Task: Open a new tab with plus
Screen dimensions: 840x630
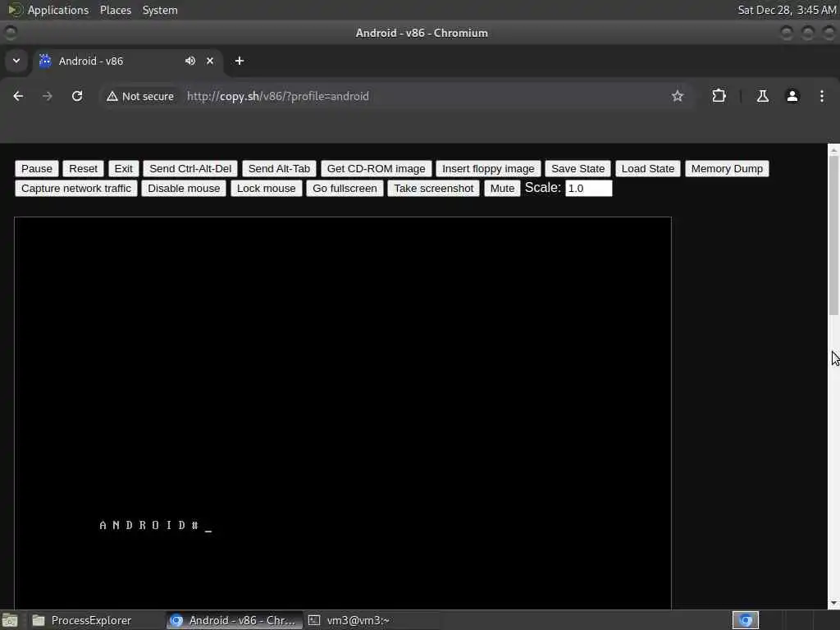Action: click(x=240, y=61)
